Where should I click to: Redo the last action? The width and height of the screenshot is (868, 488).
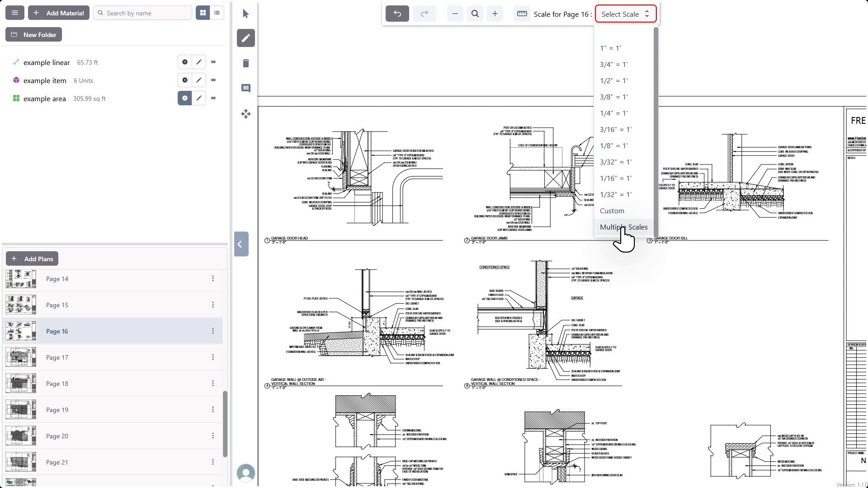click(425, 14)
